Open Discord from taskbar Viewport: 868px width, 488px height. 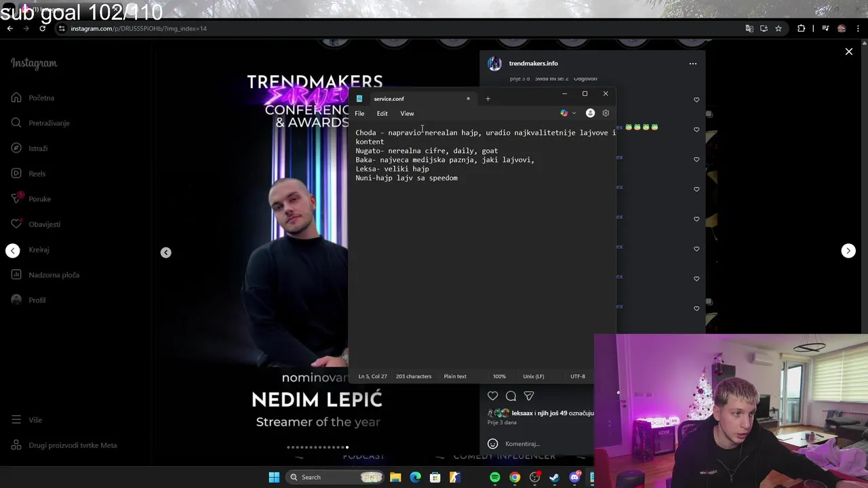click(575, 477)
